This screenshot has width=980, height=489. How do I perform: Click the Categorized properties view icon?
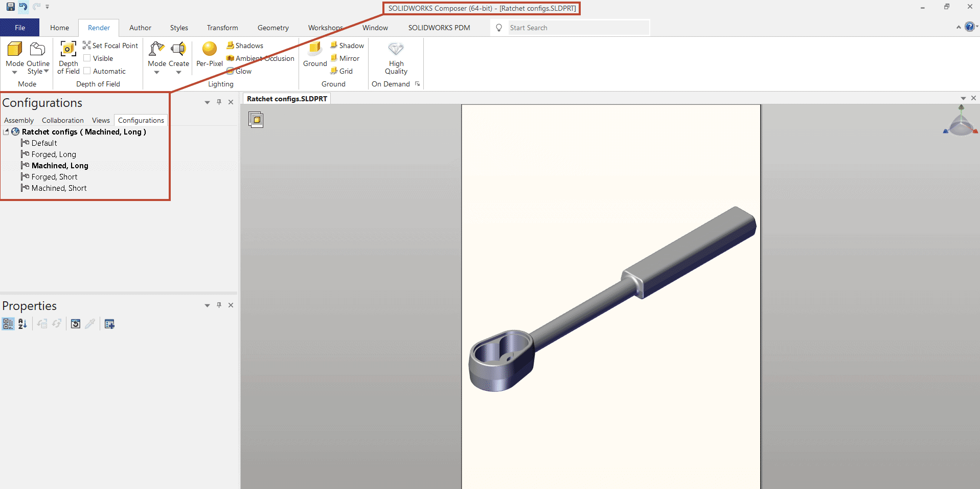(8, 324)
